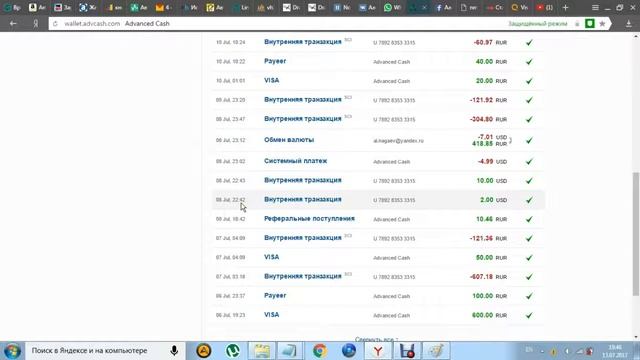Click the system tray clock
Screen dimensions: 640x360
click(614, 351)
